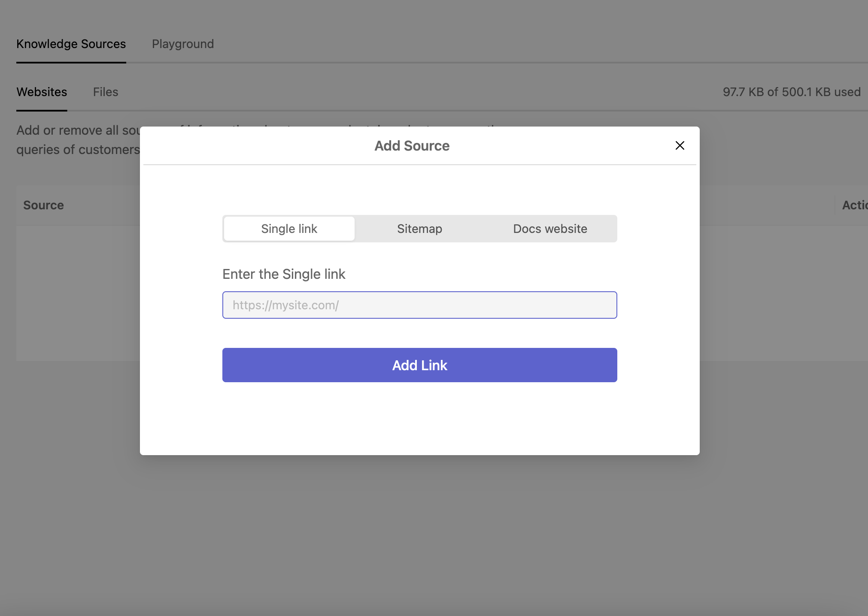
Task: Switch to the Sitemap source type
Action: click(x=419, y=229)
